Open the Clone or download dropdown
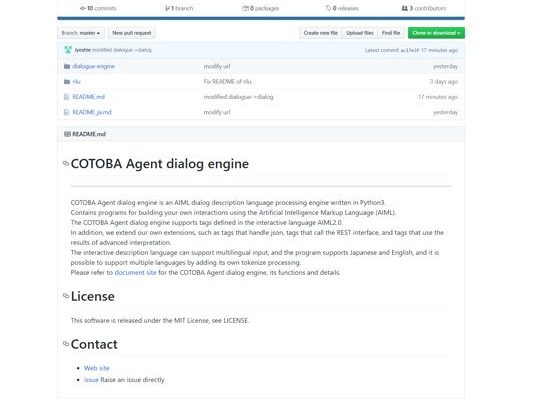Viewport: 536px width, 400px height. click(436, 33)
